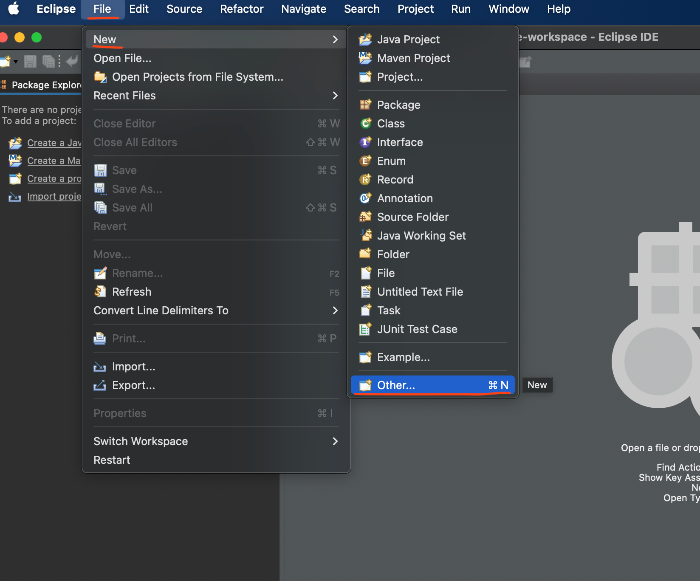Click the Source Folder icon
Image resolution: width=700 pixels, height=581 pixels.
pyautogui.click(x=366, y=217)
